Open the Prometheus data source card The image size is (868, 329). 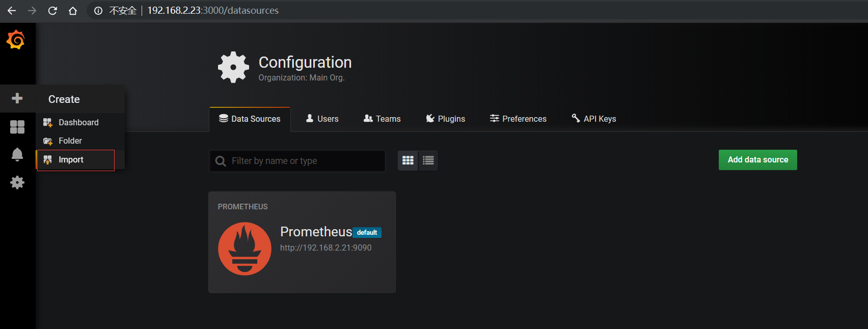302,242
